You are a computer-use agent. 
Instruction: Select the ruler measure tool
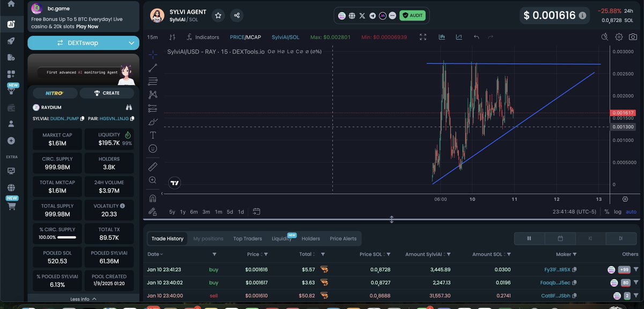click(x=153, y=167)
